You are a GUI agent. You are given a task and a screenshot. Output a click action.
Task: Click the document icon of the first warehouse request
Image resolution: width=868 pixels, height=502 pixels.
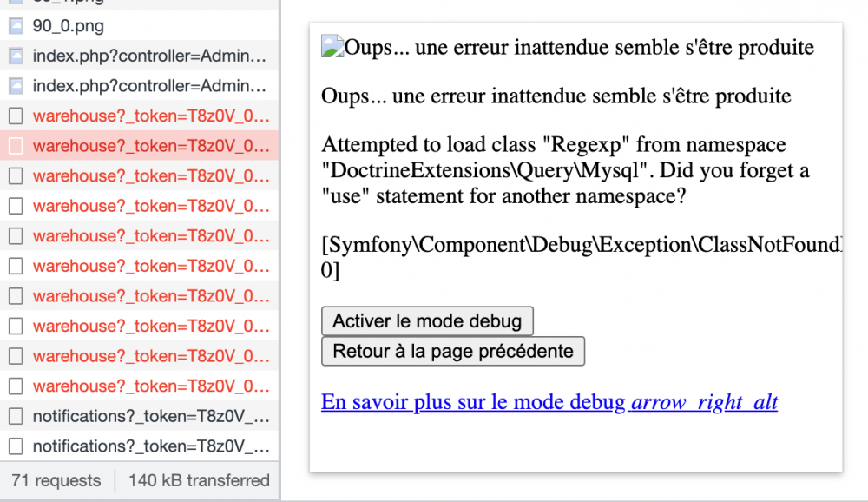pyautogui.click(x=15, y=116)
